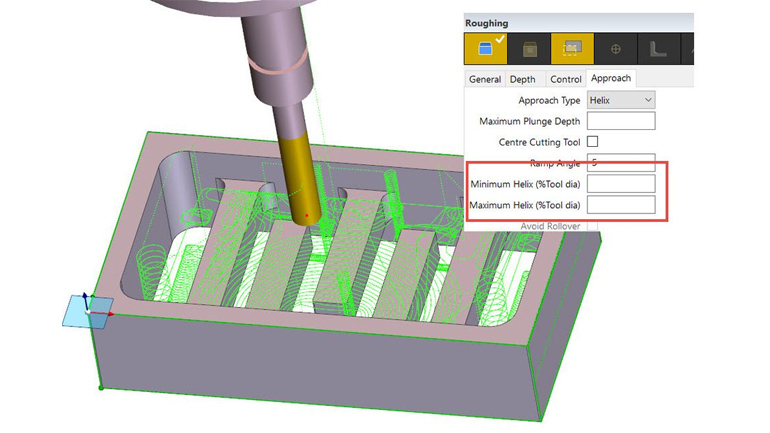Click the blue Roughing page icon with checkmark
Image resolution: width=770 pixels, height=433 pixels.
487,48
